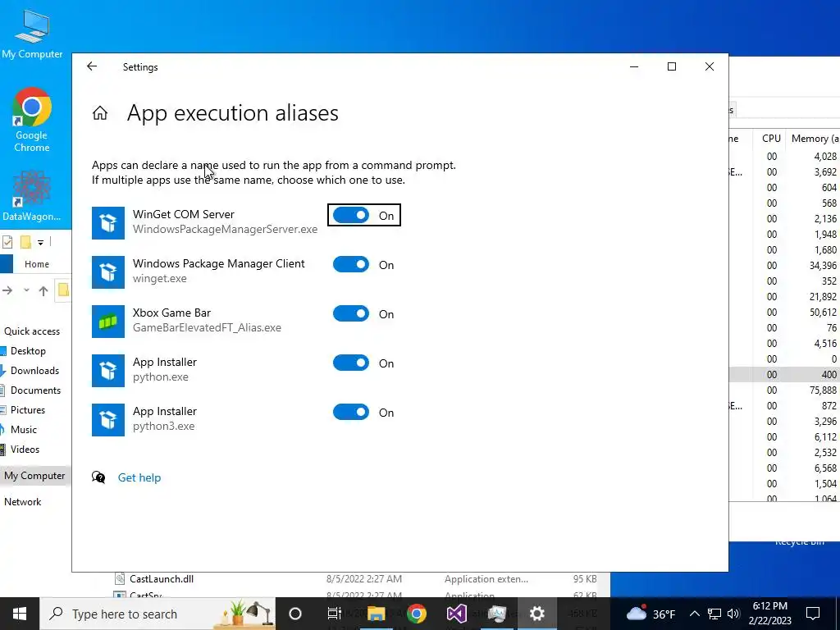Open the Home tab in File Explorer
Viewport: 840px width, 630px height.
(36, 264)
